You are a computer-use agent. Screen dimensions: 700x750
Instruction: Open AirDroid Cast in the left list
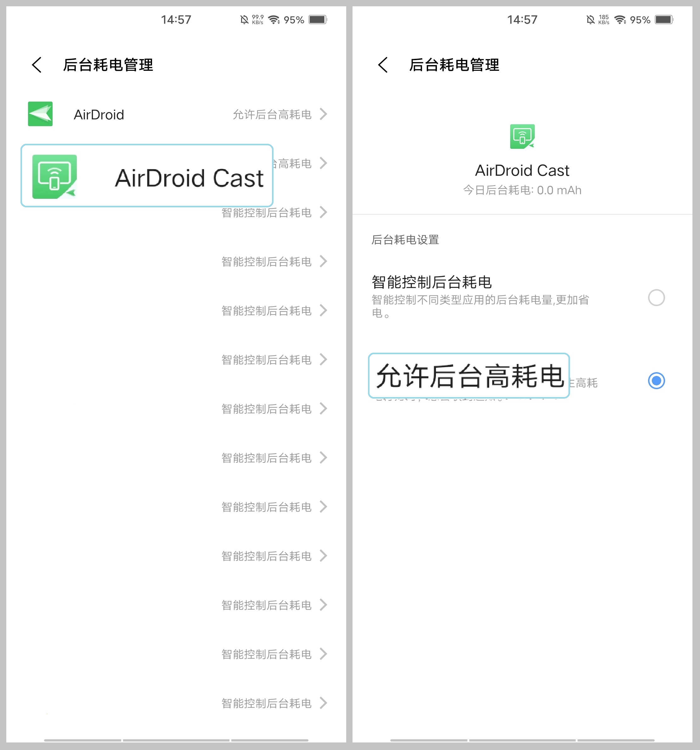pos(147,176)
